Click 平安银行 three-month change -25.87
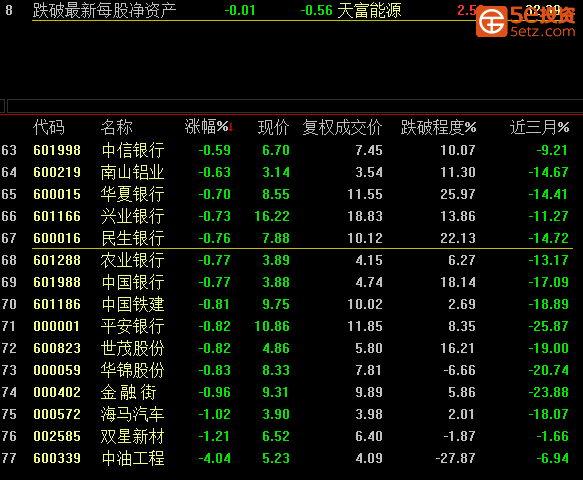Screen dimensions: 583x480 click(548, 326)
